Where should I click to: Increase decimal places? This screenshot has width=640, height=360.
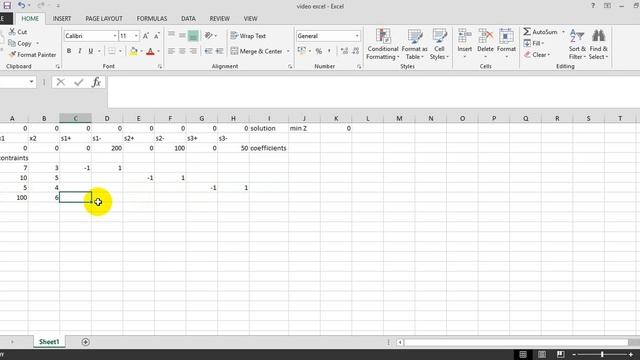point(344,51)
